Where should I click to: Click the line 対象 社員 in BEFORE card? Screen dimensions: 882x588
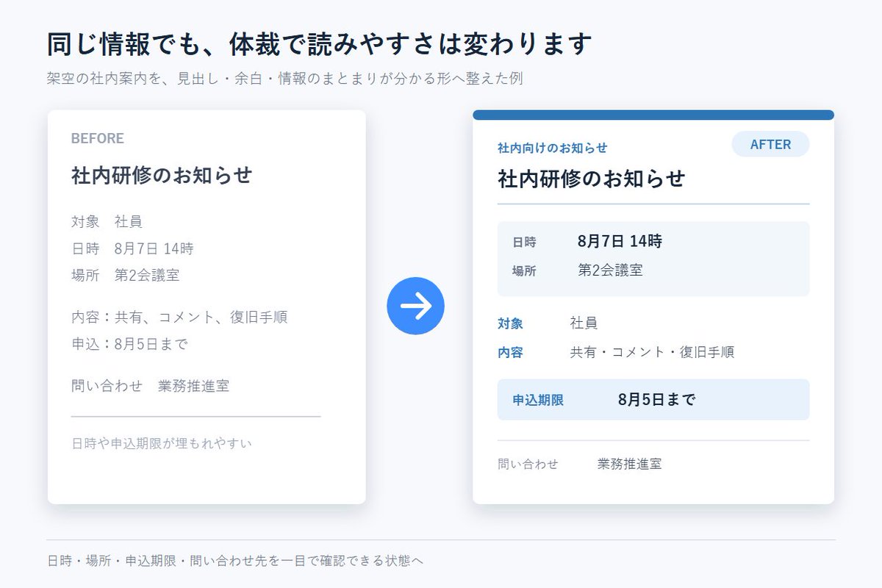[107, 221]
